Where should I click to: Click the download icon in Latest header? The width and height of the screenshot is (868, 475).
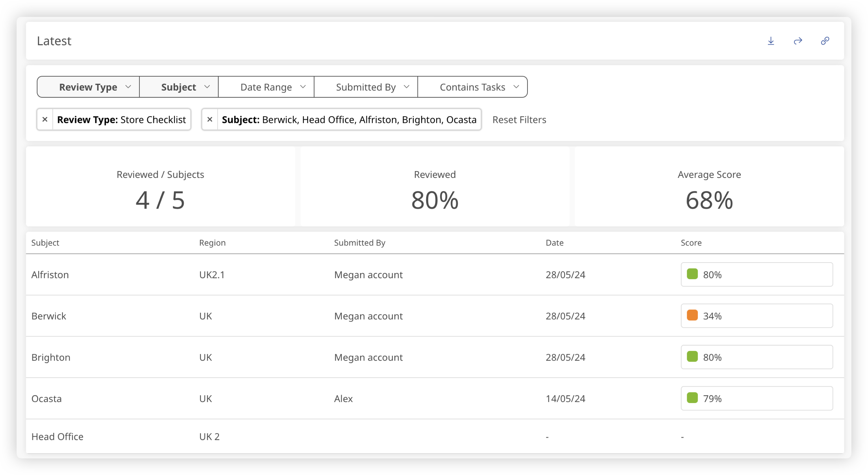click(x=771, y=41)
